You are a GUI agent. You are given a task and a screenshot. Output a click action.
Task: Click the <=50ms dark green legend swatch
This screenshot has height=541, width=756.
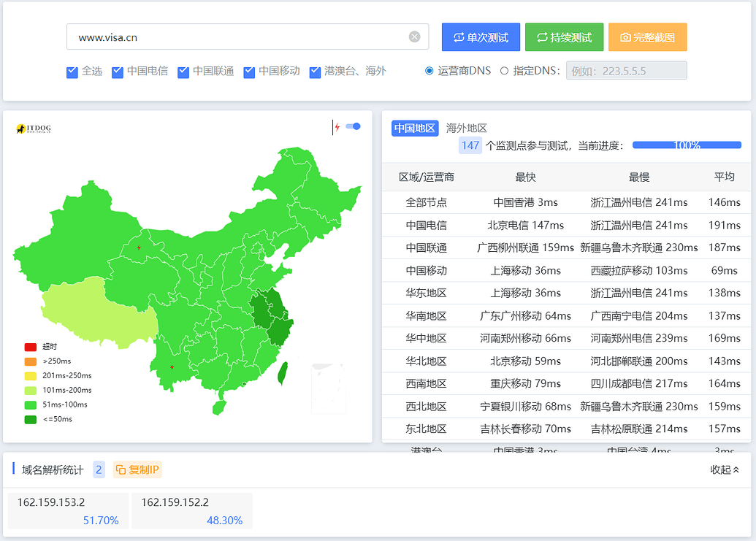coord(31,419)
